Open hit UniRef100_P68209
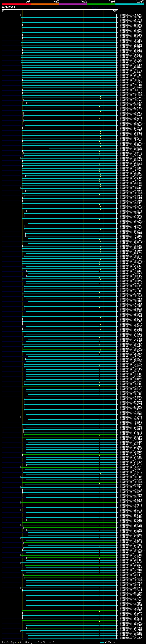Image resolution: width=146 pixels, height=644 pixels. tap(131, 15)
